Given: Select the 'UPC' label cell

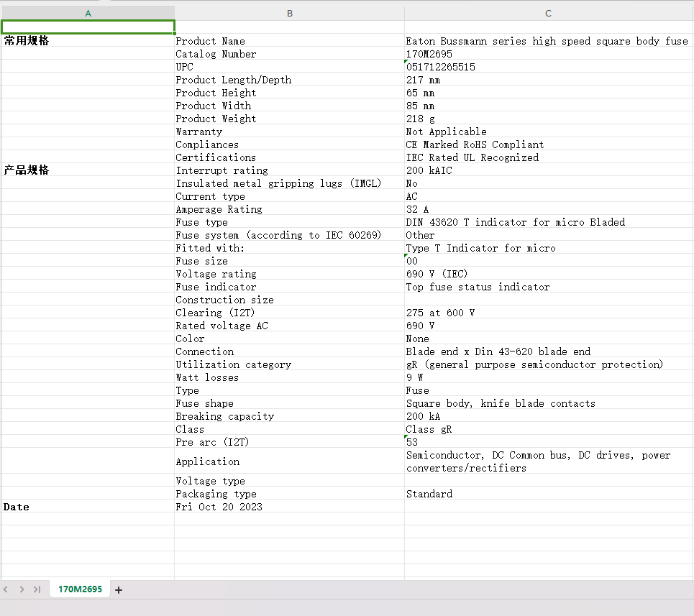Looking at the screenshot, I should point(289,66).
